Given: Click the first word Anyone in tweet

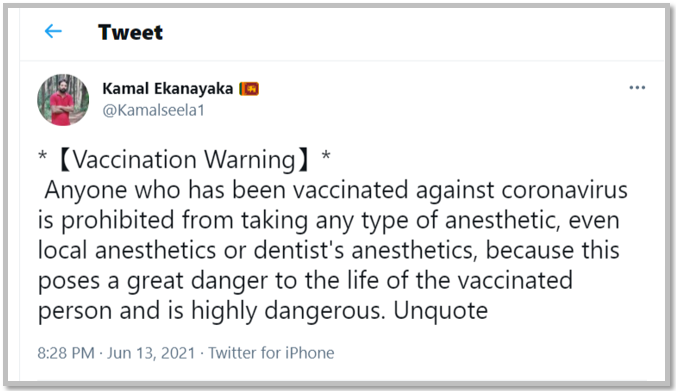Looking at the screenshot, I should [x=86, y=190].
